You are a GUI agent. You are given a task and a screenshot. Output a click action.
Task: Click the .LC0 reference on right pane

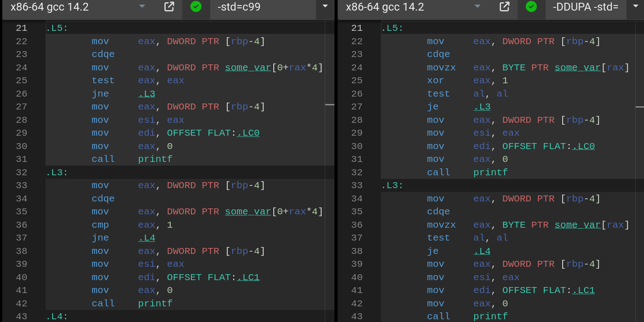[x=583, y=146]
